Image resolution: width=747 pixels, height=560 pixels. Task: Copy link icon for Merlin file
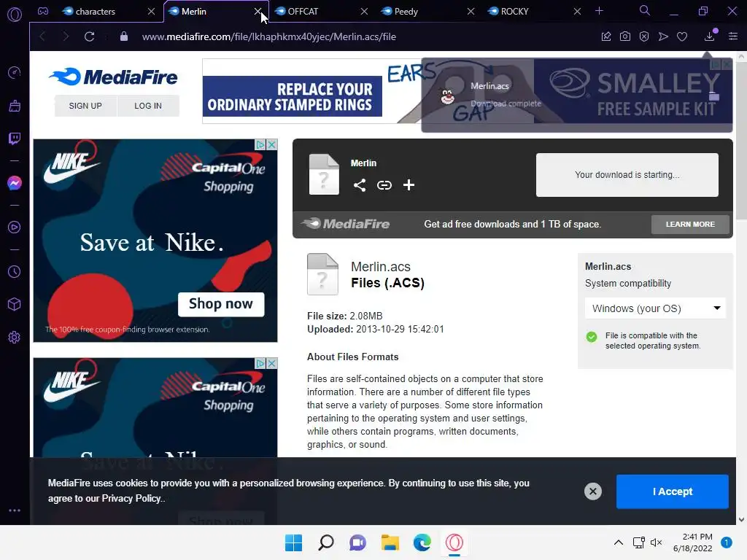384,184
